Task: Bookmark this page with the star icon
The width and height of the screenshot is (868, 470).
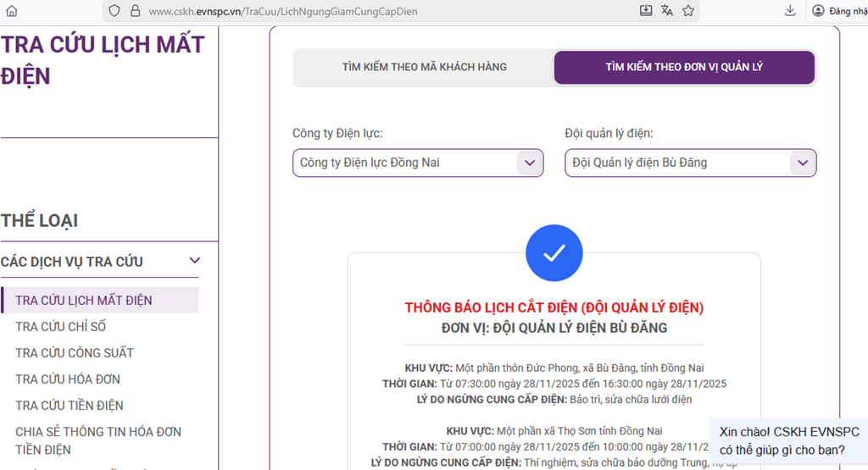Action: click(x=688, y=11)
